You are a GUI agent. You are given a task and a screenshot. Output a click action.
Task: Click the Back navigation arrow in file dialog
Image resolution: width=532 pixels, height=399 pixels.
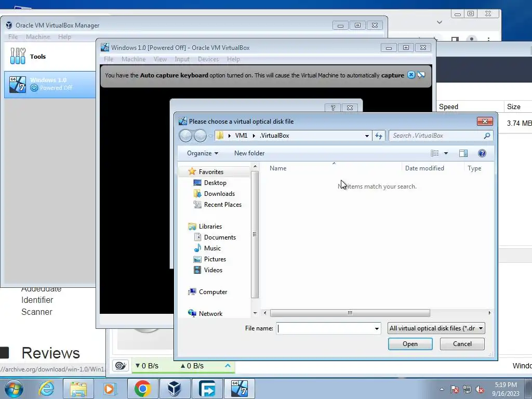pos(185,136)
